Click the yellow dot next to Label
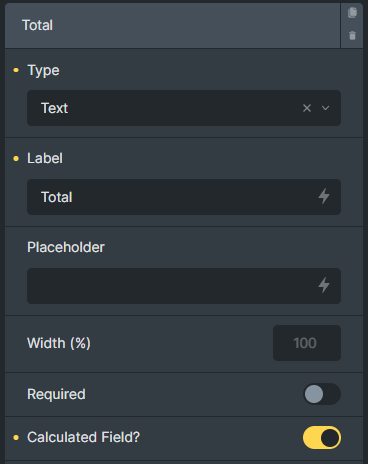This screenshot has height=464, width=368. click(16, 158)
